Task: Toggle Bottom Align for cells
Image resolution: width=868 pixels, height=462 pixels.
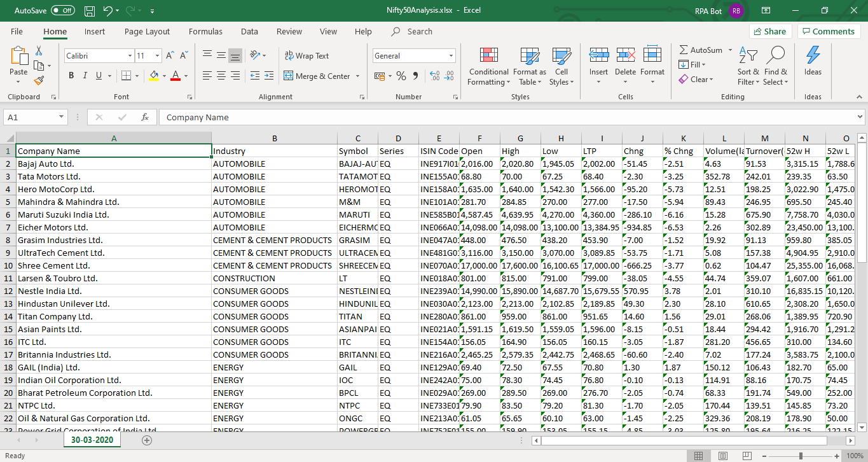Action: click(x=235, y=56)
